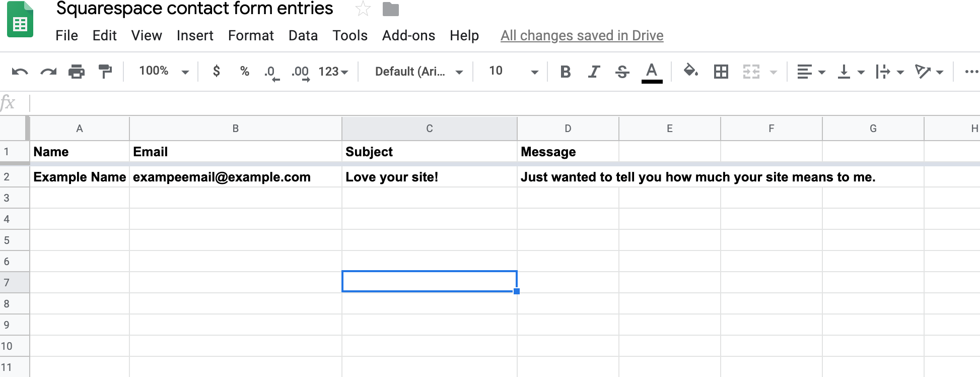
Task: Select row 2 header
Action: tap(15, 177)
